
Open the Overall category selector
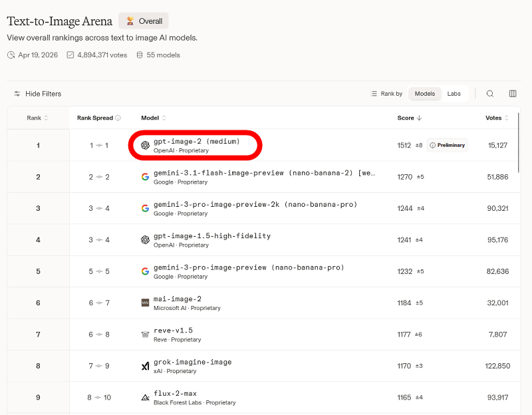coord(144,21)
